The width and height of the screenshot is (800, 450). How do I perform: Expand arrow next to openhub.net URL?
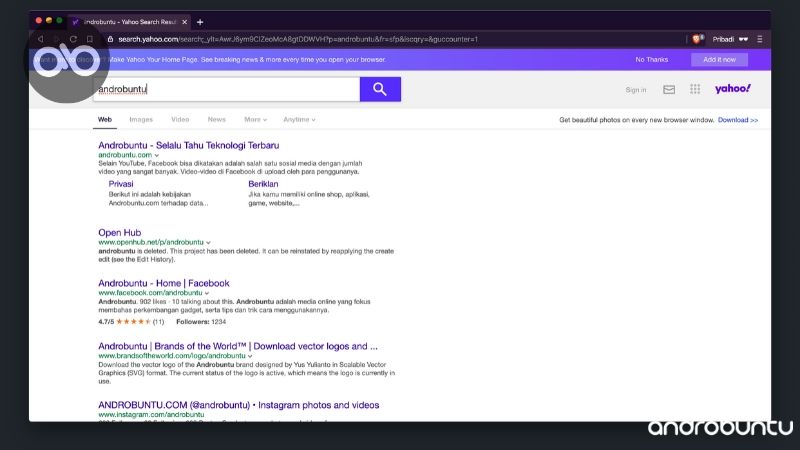pyautogui.click(x=208, y=242)
